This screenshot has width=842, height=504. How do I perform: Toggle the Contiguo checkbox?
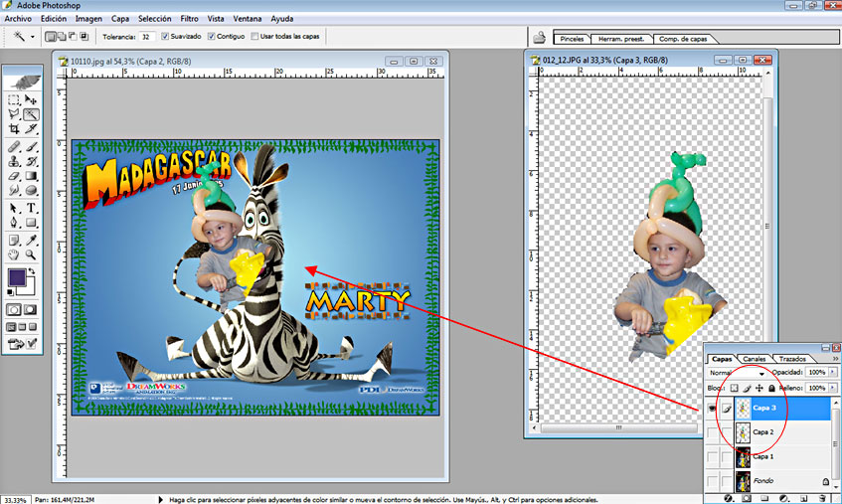click(211, 37)
